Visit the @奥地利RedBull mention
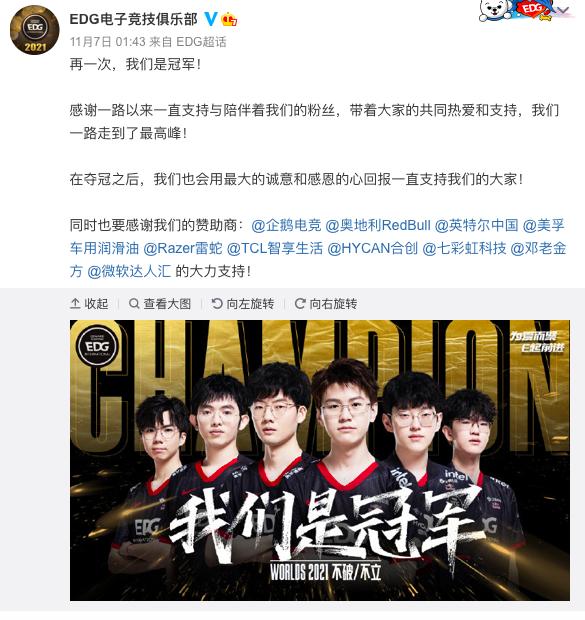This screenshot has width=585, height=620. 378,225
